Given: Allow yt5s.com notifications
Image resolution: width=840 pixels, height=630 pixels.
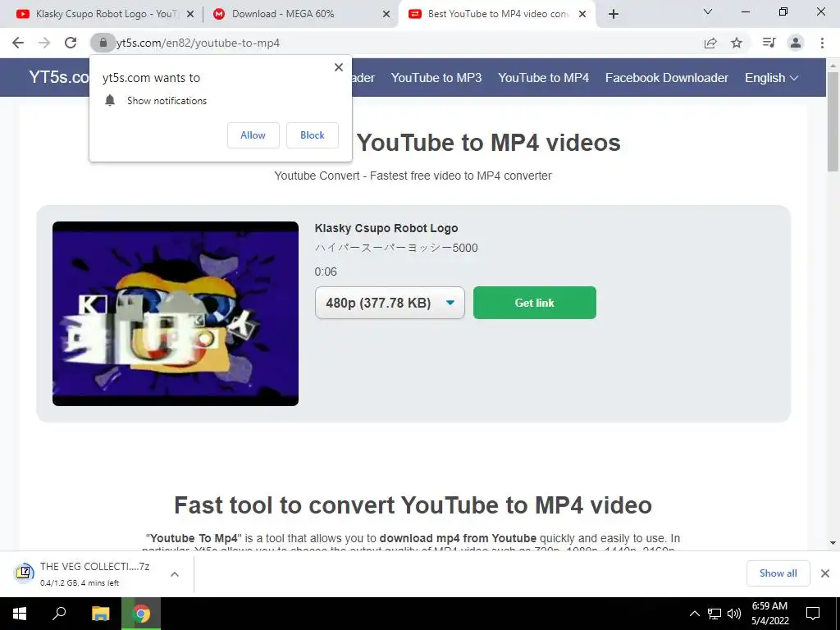Looking at the screenshot, I should click(253, 135).
